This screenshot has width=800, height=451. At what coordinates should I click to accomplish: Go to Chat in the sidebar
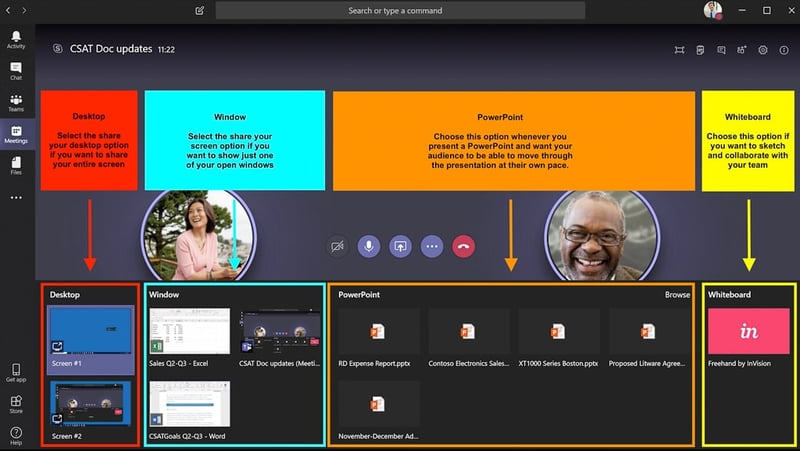16,71
